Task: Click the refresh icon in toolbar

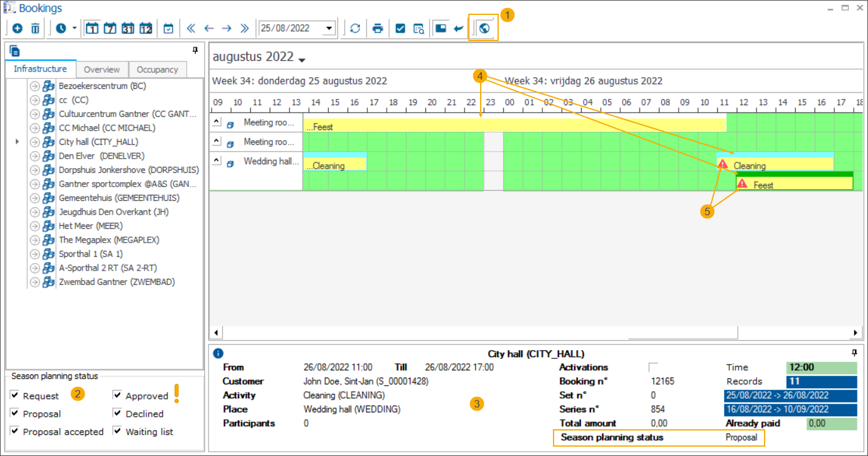Action: pos(355,29)
